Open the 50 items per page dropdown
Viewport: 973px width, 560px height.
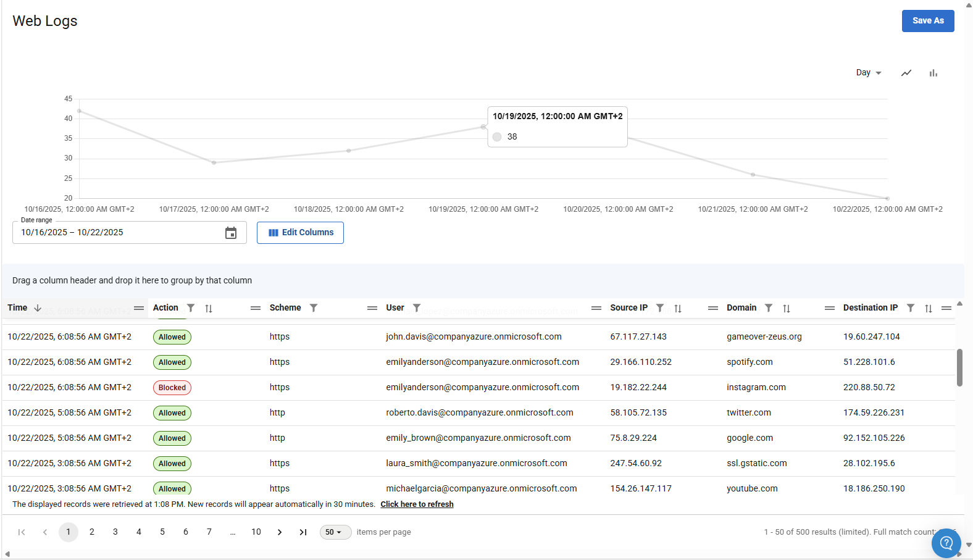pos(335,532)
